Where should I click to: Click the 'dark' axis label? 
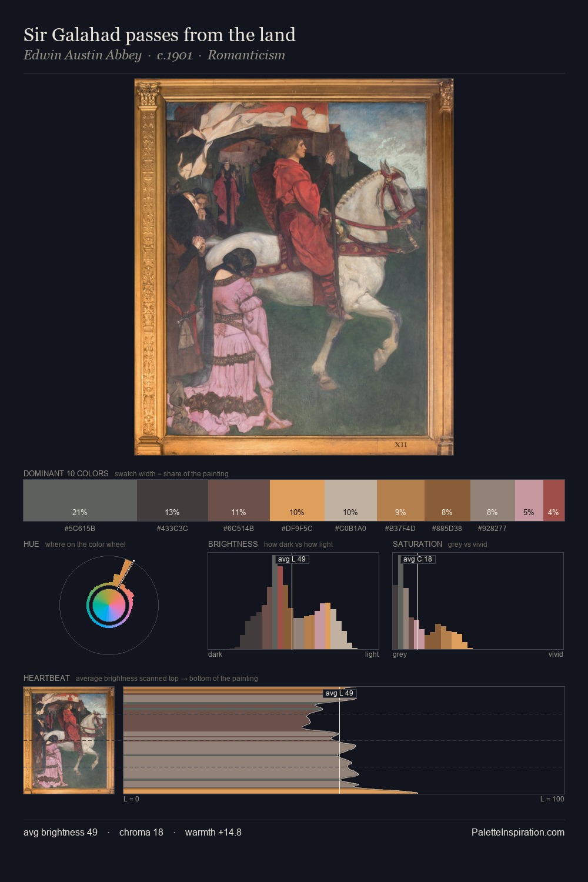pos(215,654)
